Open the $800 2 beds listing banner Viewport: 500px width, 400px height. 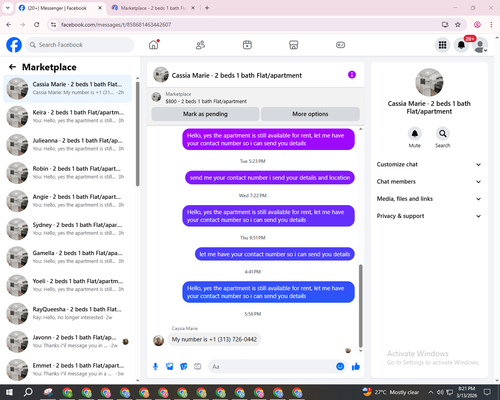(x=255, y=98)
